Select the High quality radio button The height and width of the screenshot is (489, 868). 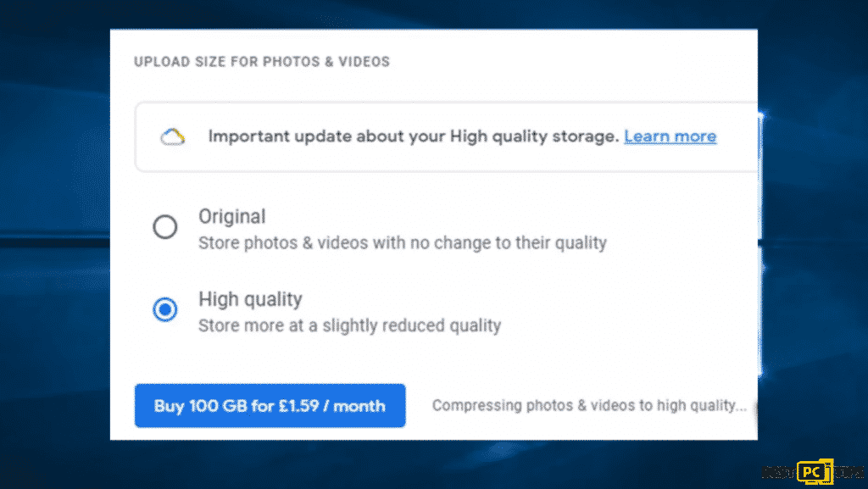coord(165,309)
